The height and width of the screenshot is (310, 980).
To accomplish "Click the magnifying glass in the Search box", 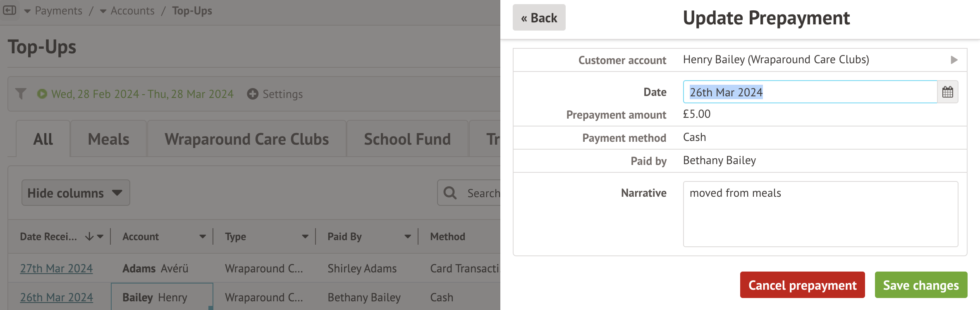I will pos(449,193).
